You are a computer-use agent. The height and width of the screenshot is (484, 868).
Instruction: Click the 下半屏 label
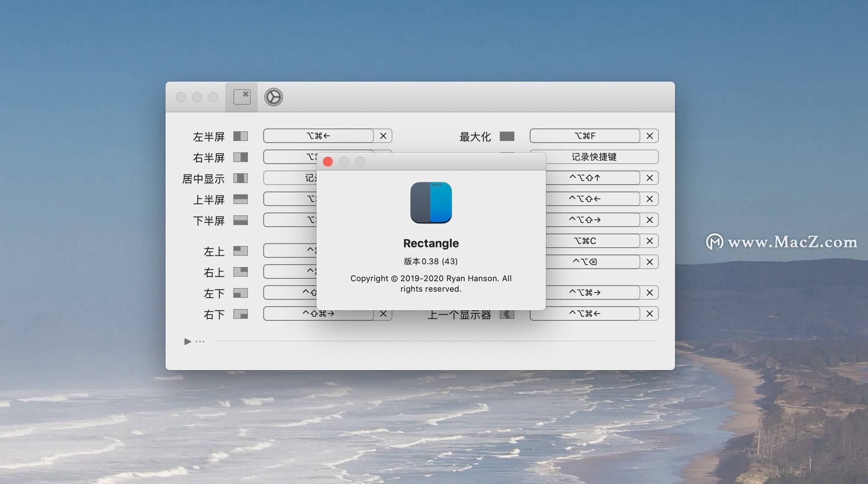click(x=209, y=221)
